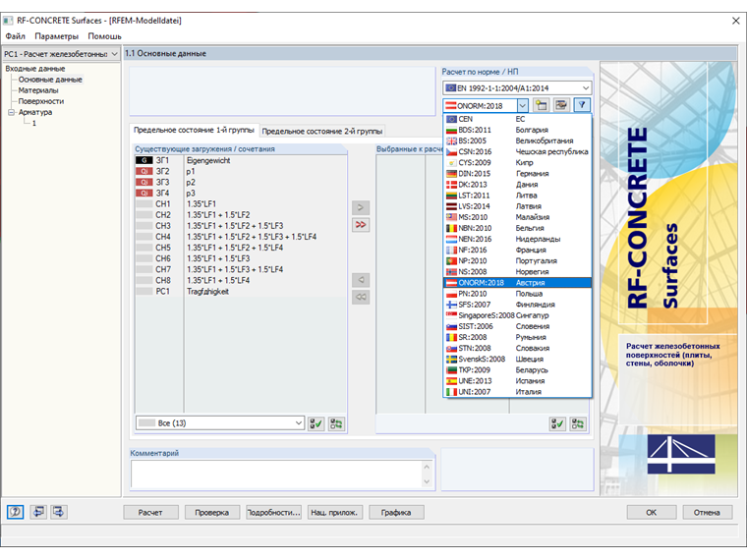Select PC1 Tragfähigkeit result combination row
The height and width of the screenshot is (560, 747).
241,292
